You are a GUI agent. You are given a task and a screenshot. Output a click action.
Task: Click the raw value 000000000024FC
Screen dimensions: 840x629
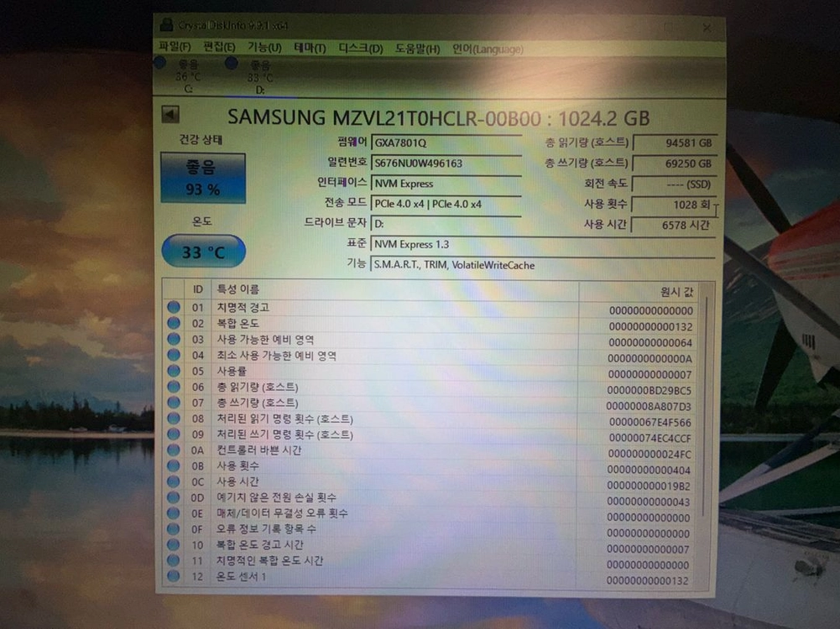point(649,455)
